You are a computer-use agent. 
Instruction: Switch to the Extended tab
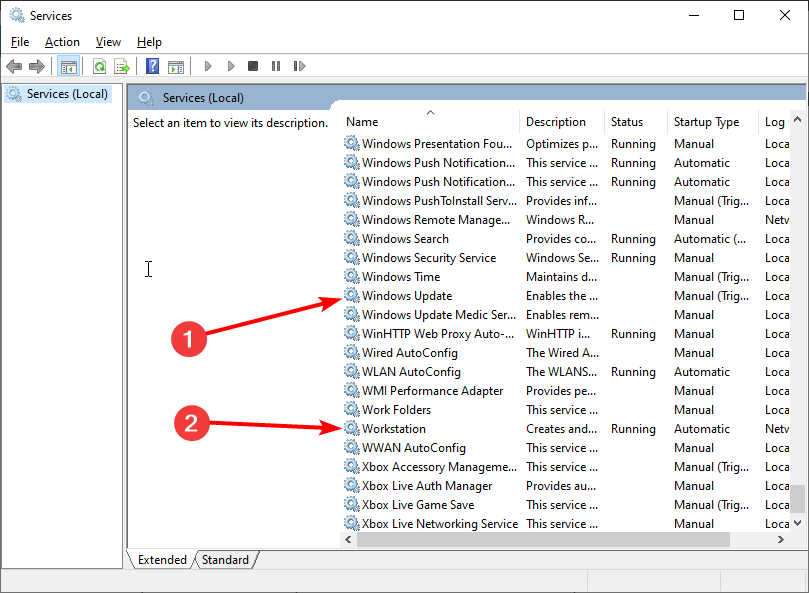coord(162,560)
